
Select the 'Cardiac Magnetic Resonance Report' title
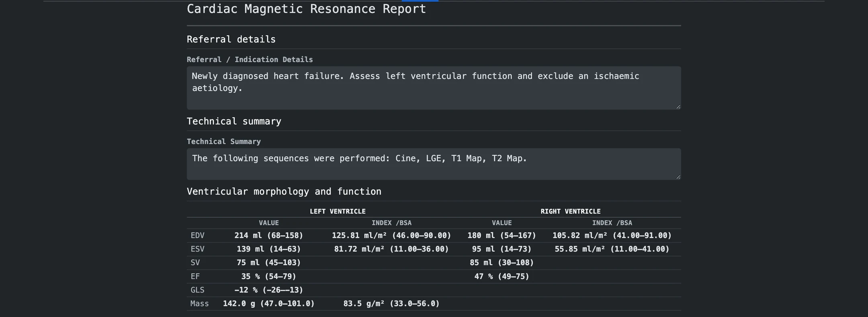(306, 9)
